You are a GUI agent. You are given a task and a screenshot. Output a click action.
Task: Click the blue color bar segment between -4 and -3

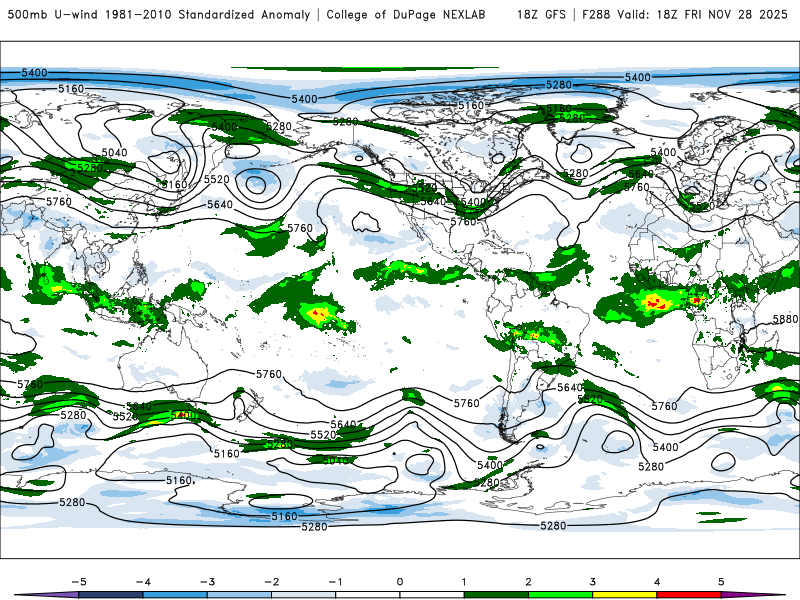pos(175,595)
